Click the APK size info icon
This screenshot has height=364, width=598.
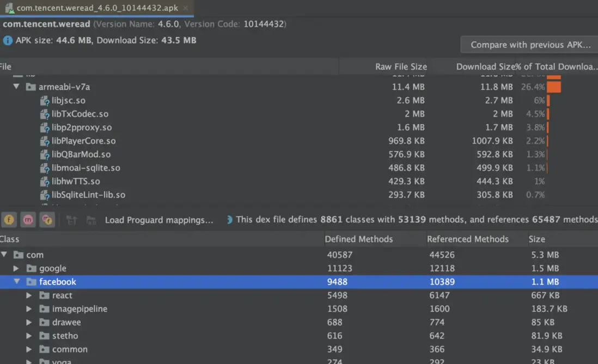[8, 40]
